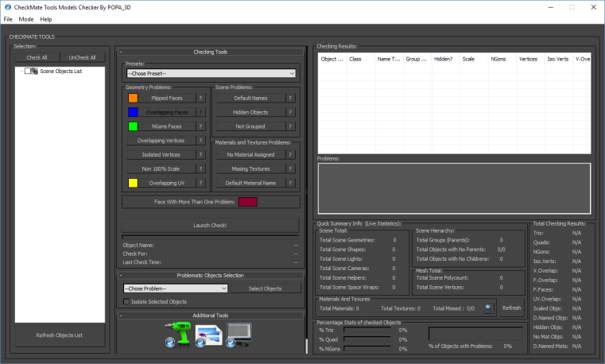Sort by the Scale column header

474,59
